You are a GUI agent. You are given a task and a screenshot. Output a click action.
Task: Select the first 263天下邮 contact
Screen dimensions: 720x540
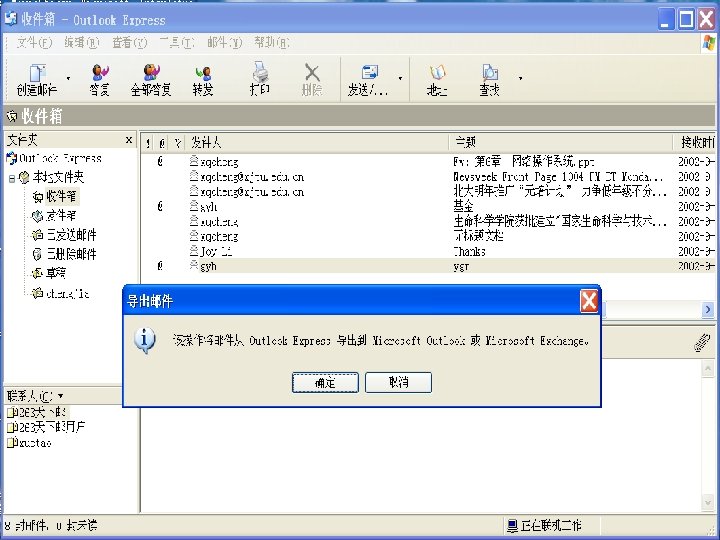point(37,412)
